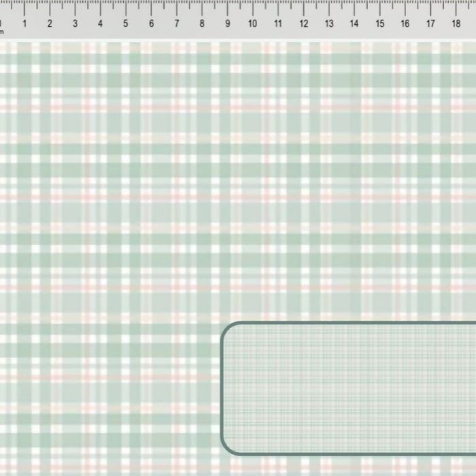476x476 pixels.
Task: Click the 2 cm ruler number
Action: [50, 24]
